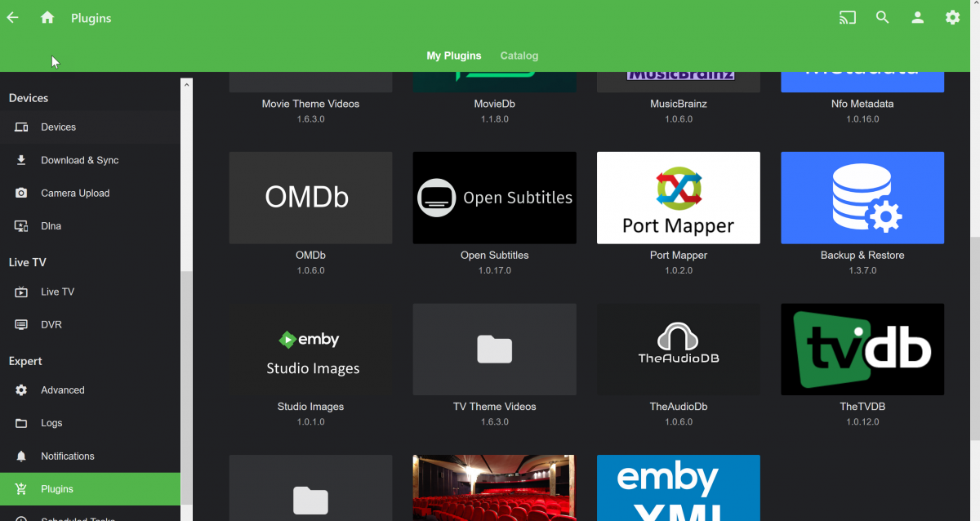980x521 pixels.
Task: Click the Logs folder icon
Action: [x=22, y=423]
